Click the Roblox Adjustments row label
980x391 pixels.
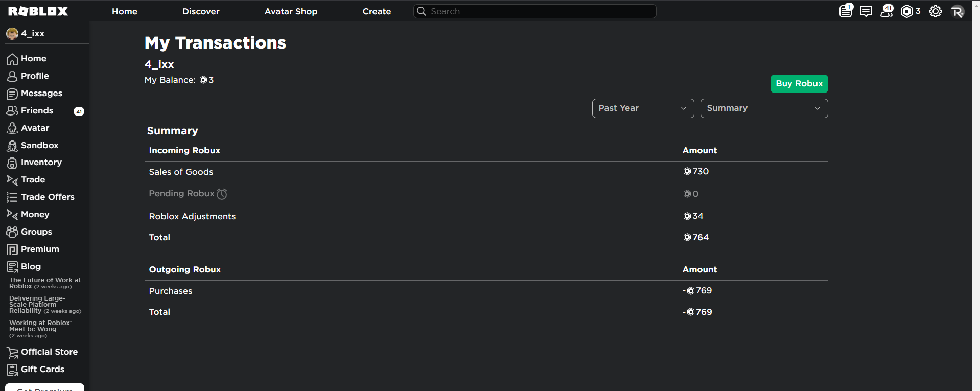(x=192, y=217)
